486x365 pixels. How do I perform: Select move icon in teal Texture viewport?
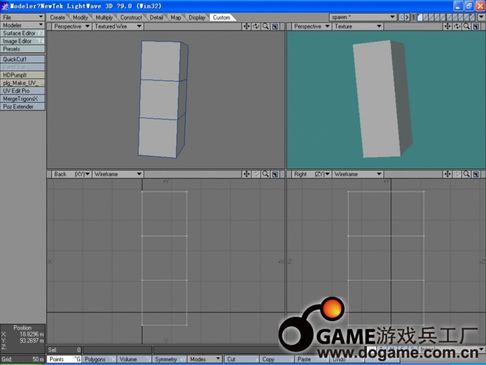(x=447, y=26)
